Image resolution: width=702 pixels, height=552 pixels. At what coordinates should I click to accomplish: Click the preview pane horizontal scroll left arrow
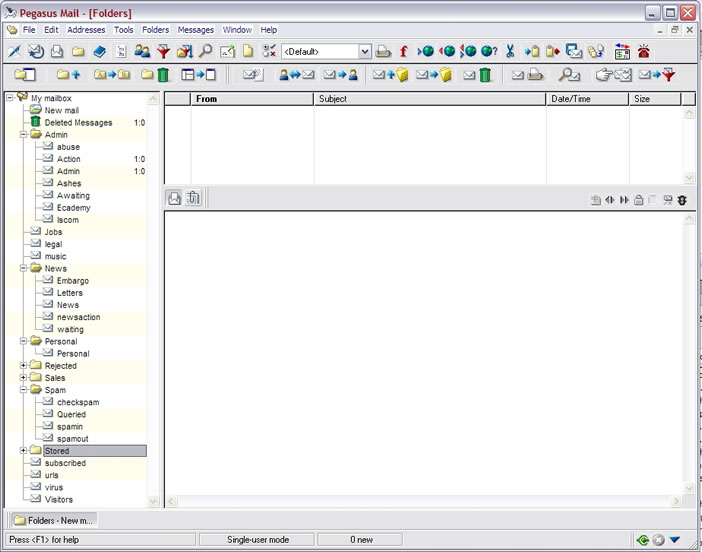pyautogui.click(x=171, y=502)
